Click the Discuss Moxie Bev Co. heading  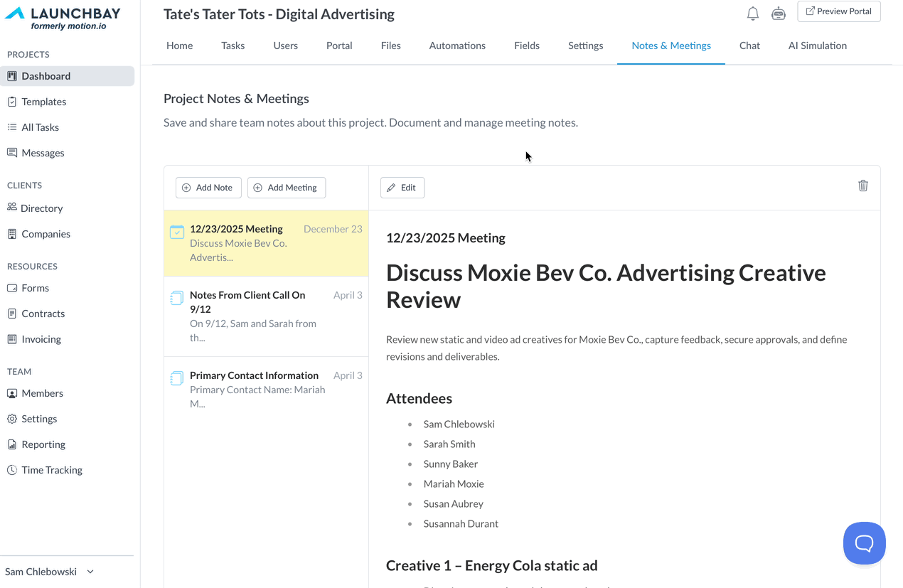606,286
